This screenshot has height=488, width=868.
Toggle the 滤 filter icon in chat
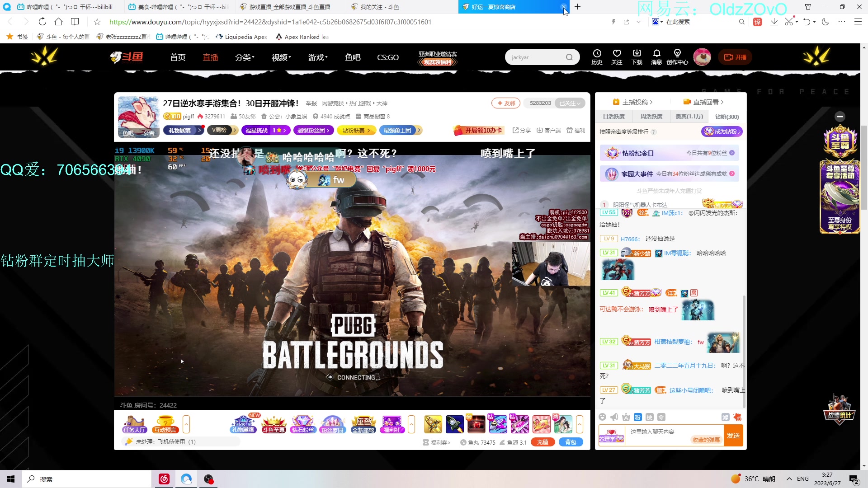click(725, 417)
